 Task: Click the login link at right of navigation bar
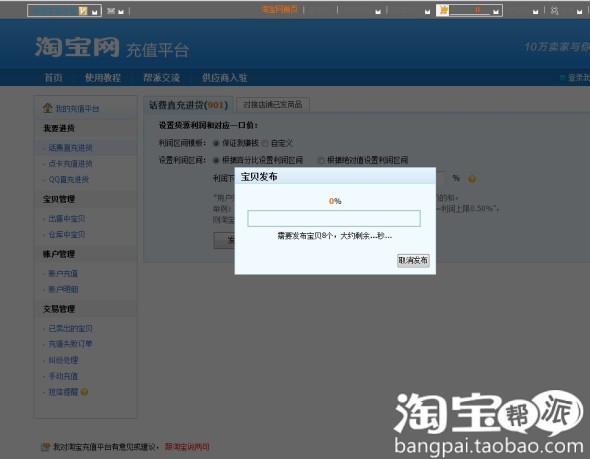[x=579, y=78]
